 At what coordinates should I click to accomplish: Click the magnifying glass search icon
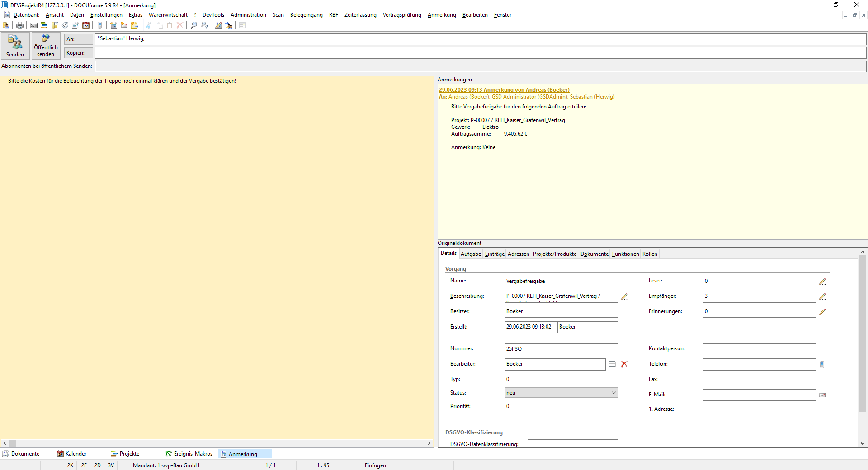pyautogui.click(x=194, y=25)
